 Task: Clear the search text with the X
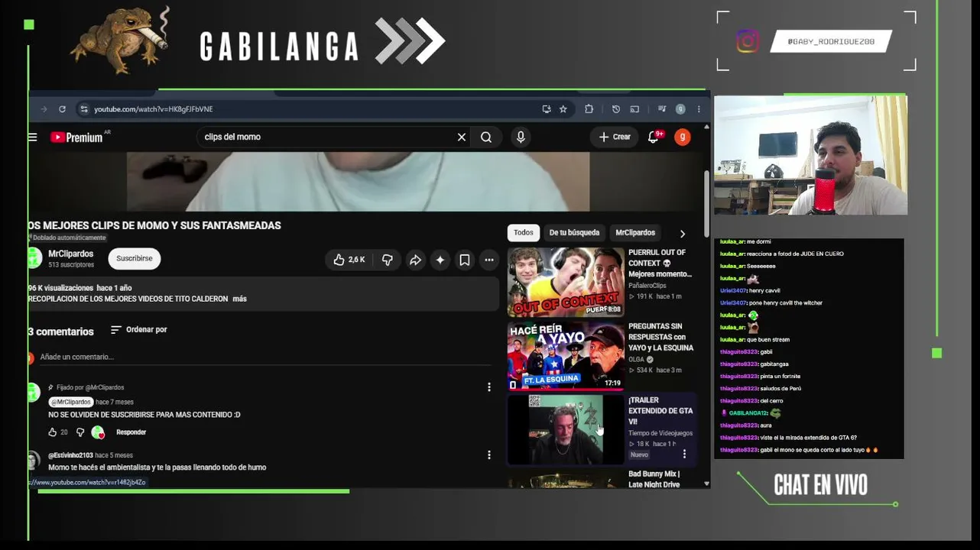tap(462, 137)
